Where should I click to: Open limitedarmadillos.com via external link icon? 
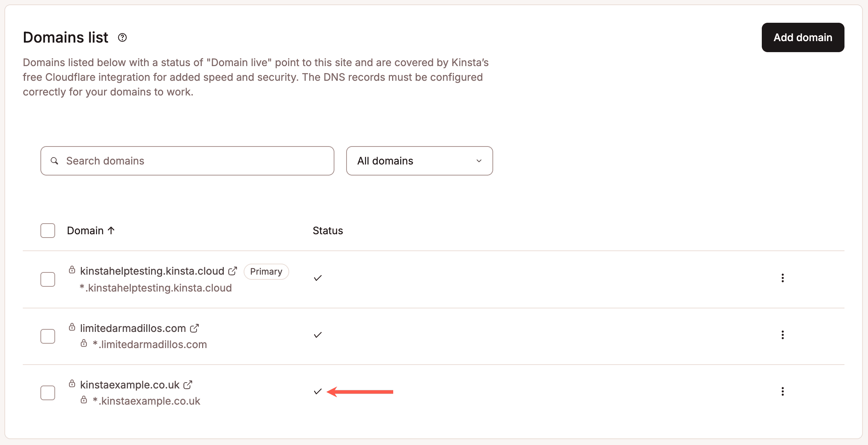[x=194, y=328]
